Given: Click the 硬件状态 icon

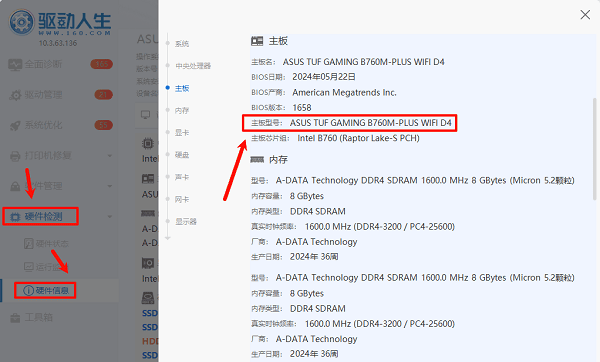Looking at the screenshot, I should [x=29, y=243].
